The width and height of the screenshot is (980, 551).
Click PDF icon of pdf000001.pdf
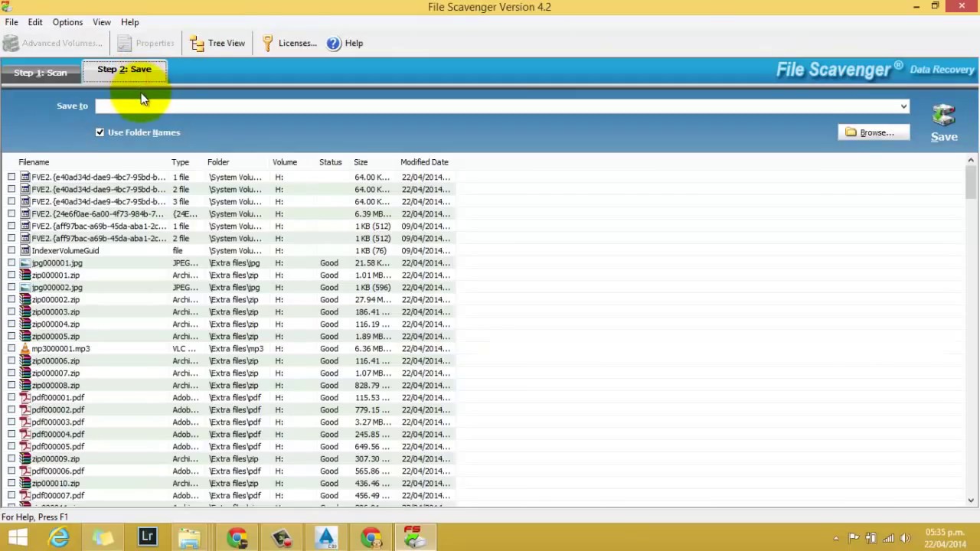coord(25,398)
